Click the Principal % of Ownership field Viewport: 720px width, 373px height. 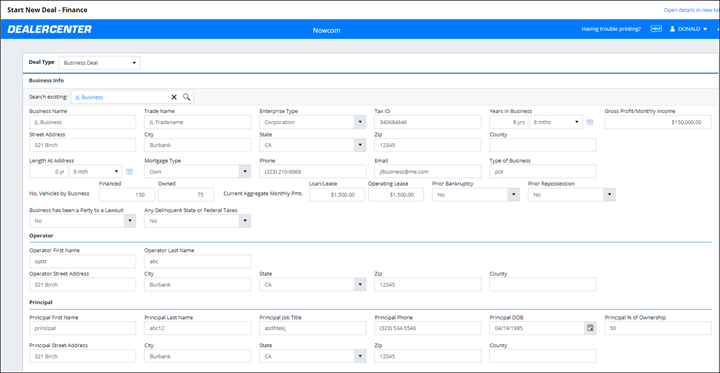(658, 328)
